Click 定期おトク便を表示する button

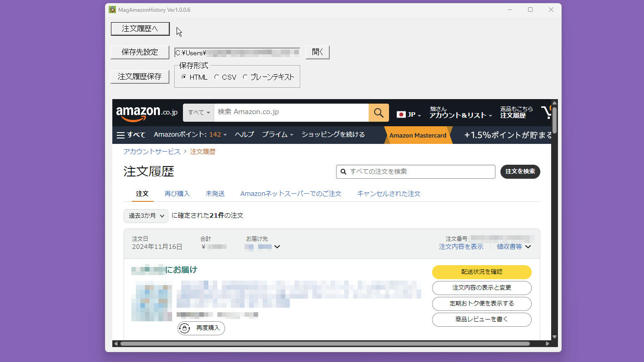(x=481, y=304)
